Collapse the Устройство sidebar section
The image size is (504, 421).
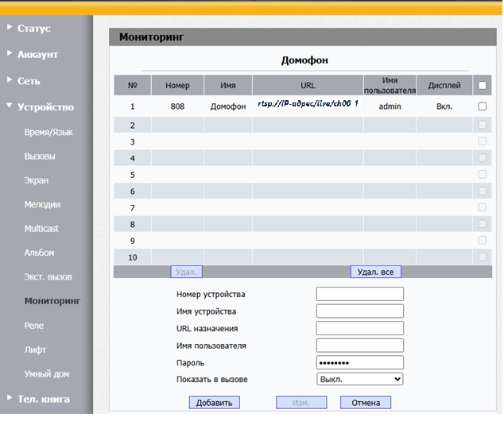pos(45,107)
